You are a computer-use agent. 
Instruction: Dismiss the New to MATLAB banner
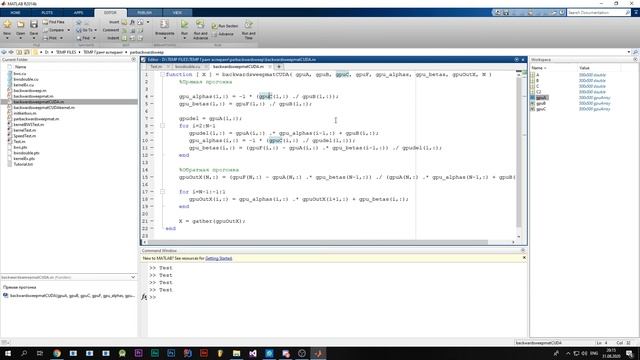524,258
